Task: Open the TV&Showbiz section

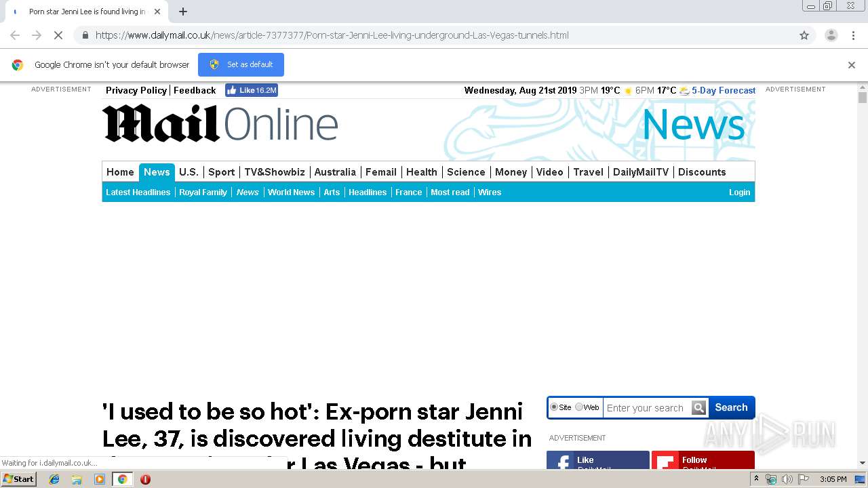Action: coord(275,172)
